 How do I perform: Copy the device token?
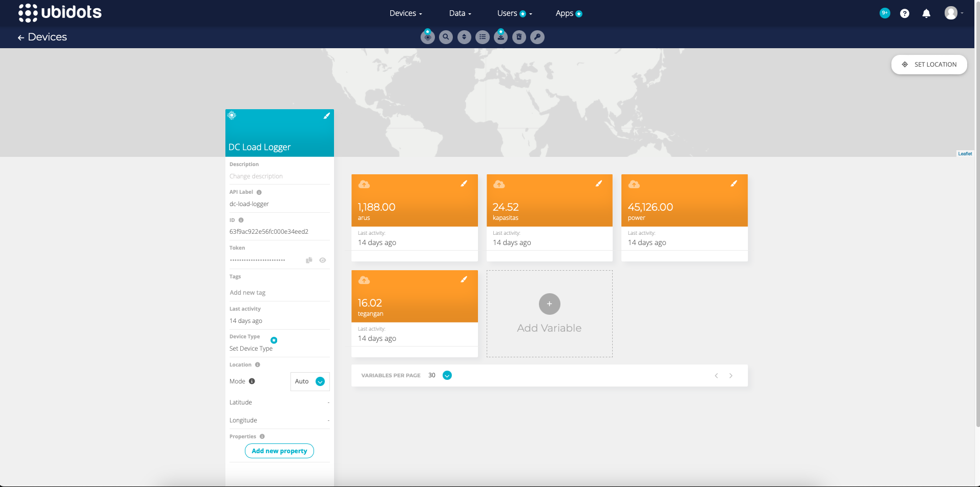pos(309,260)
